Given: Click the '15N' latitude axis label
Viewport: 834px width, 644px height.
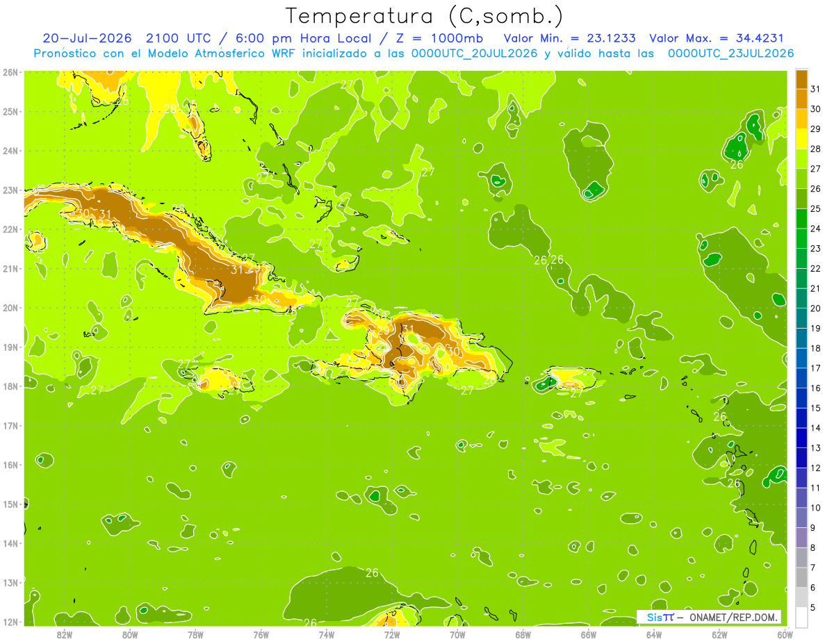Looking at the screenshot, I should coord(10,504).
